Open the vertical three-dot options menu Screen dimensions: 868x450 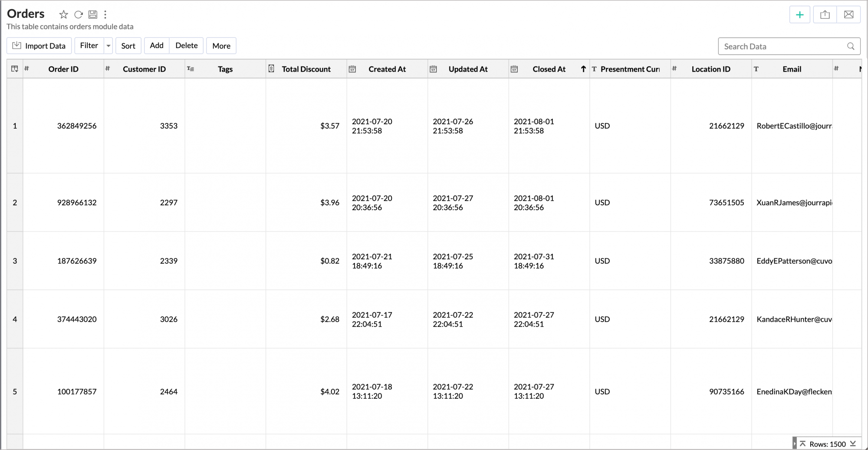[105, 15]
